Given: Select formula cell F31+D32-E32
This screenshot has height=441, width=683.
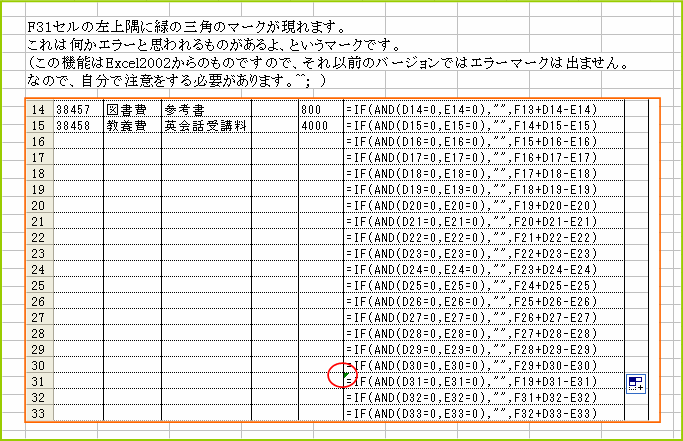Looking at the screenshot, I should [484, 397].
